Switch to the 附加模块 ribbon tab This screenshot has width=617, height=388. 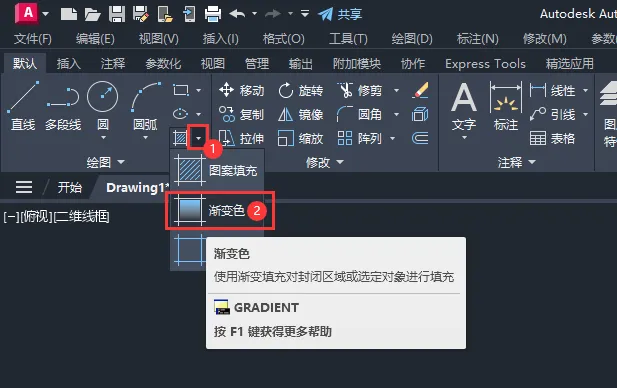pyautogui.click(x=357, y=63)
